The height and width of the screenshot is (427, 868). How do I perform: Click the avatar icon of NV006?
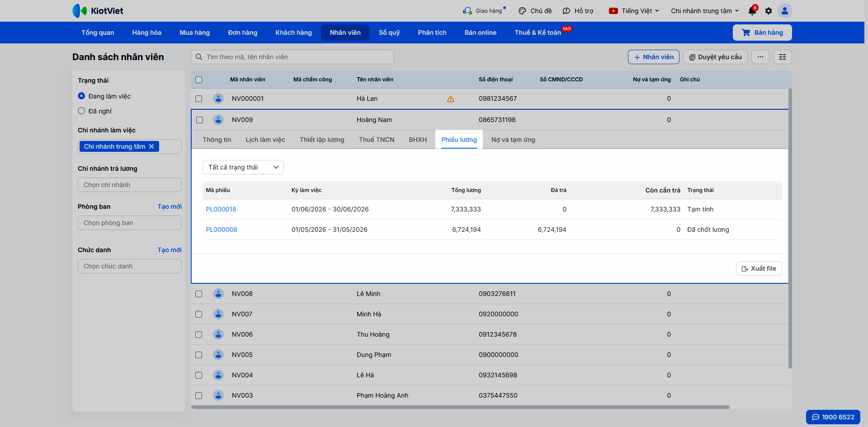coord(218,334)
